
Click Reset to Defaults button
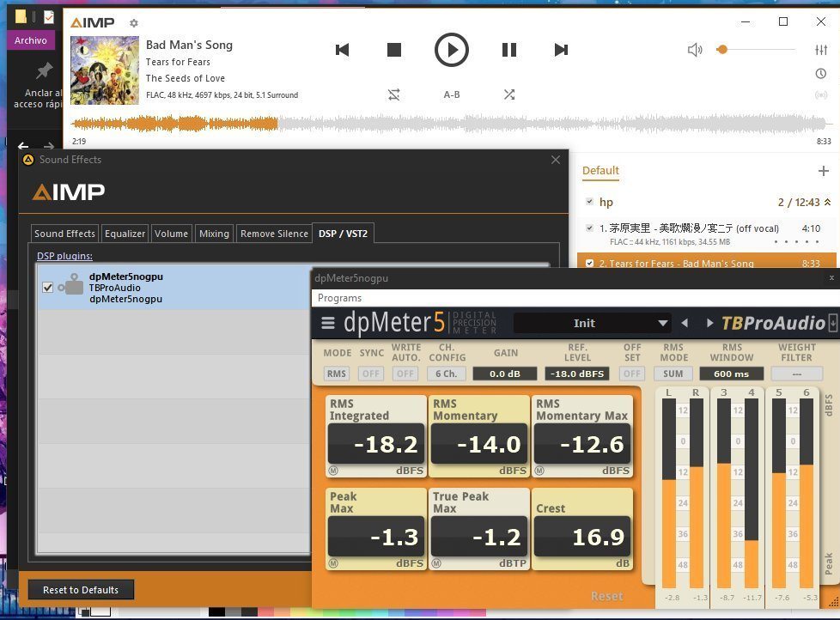tap(81, 590)
